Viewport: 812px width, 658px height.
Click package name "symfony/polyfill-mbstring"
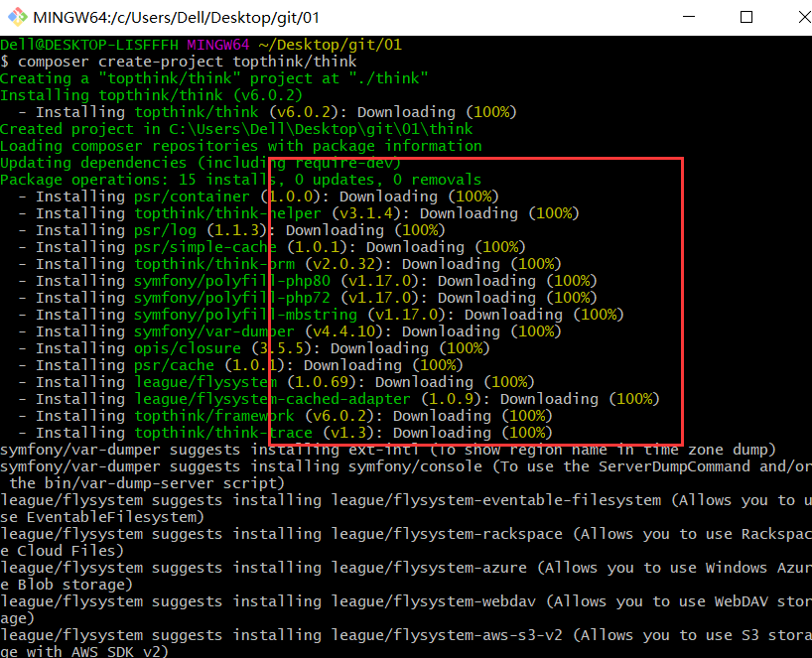[245, 315]
